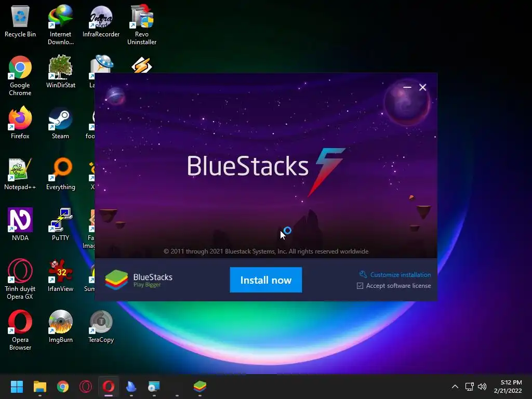Toggle the Accept software license checkbox
This screenshot has height=399, width=532.
click(x=360, y=286)
